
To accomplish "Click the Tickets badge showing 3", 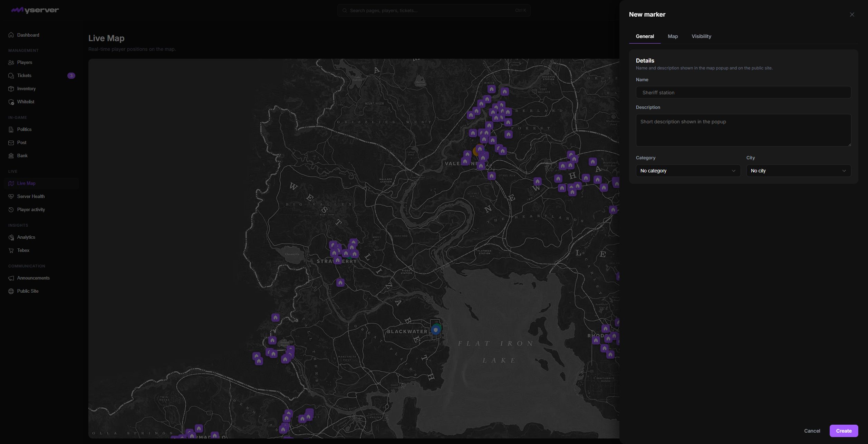I will pos(71,76).
